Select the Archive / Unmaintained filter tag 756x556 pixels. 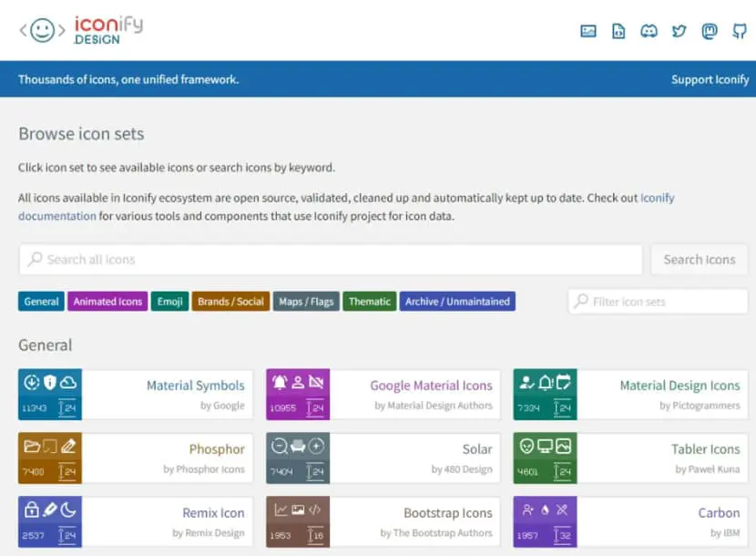(x=457, y=301)
